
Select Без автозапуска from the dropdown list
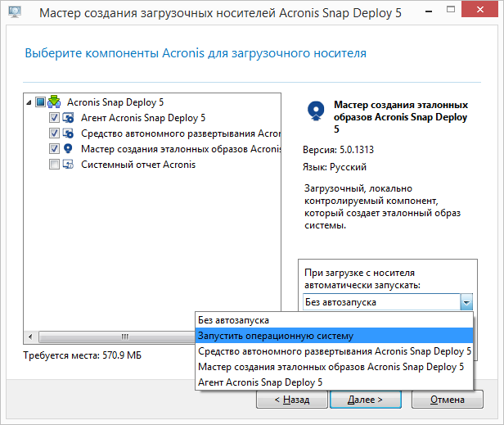pyautogui.click(x=334, y=320)
